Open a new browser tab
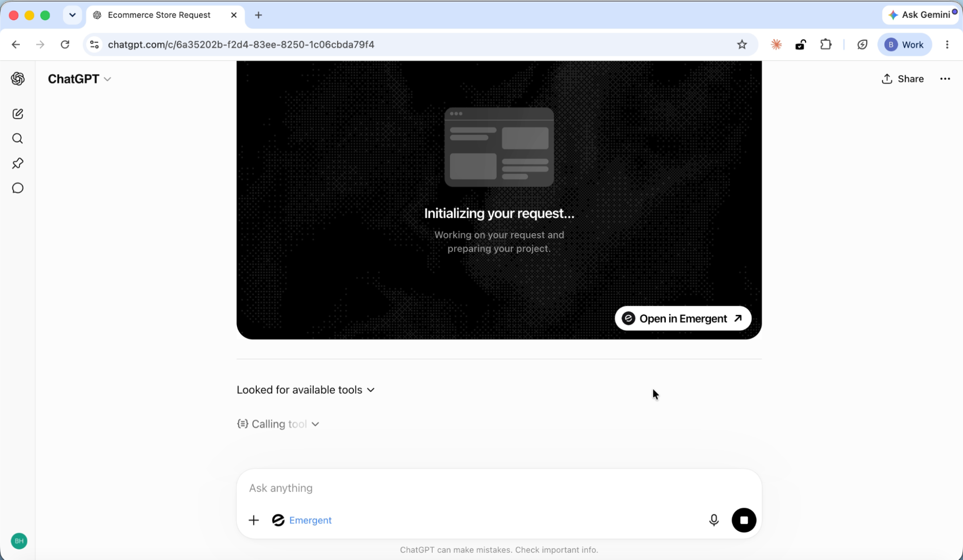The height and width of the screenshot is (560, 963). 258,15
